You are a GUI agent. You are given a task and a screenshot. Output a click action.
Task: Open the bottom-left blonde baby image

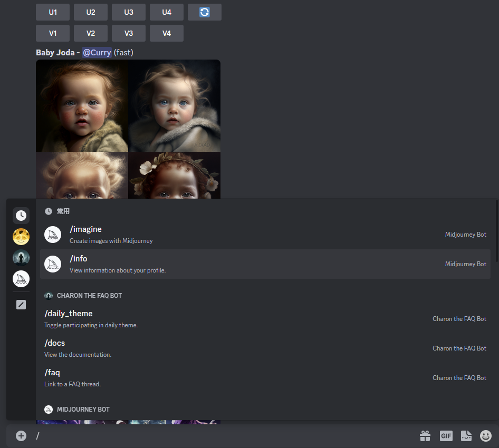coord(82,175)
